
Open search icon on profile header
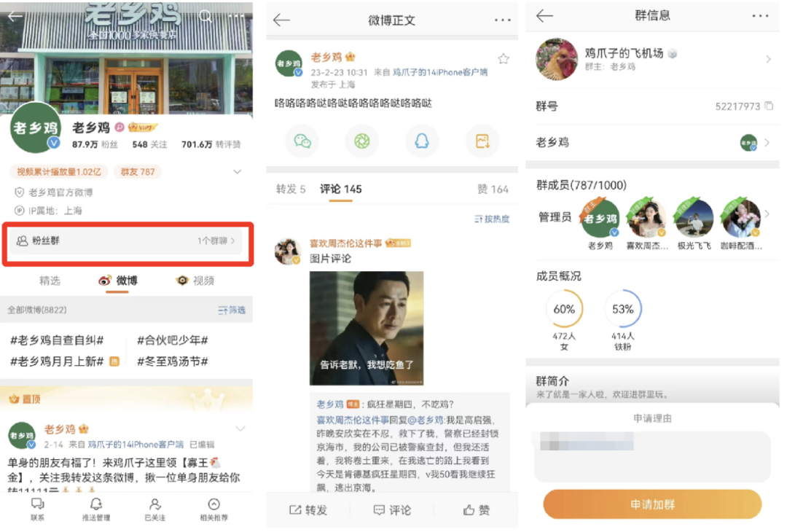click(205, 17)
